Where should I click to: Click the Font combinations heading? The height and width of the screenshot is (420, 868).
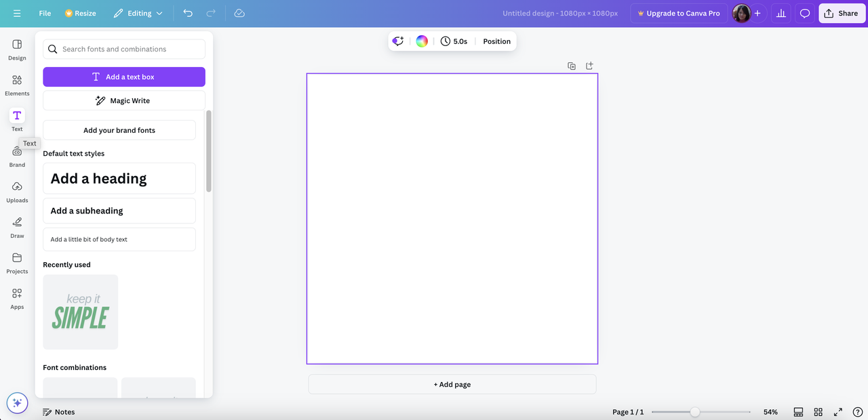pyautogui.click(x=75, y=367)
